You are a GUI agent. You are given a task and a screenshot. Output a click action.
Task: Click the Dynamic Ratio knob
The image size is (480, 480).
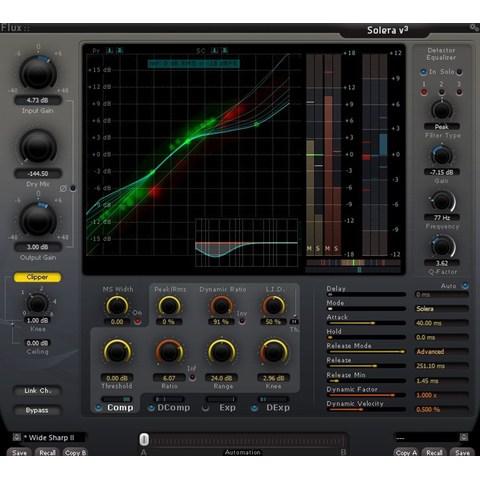click(x=221, y=306)
